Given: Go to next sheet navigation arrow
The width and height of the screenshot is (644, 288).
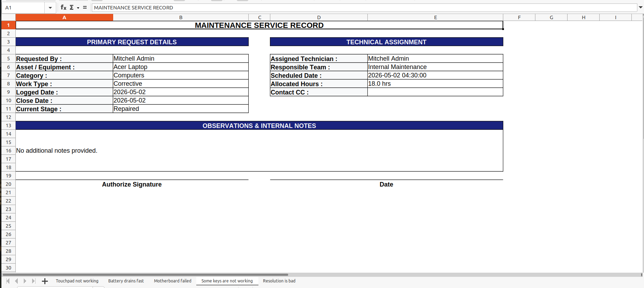Looking at the screenshot, I should tap(25, 281).
